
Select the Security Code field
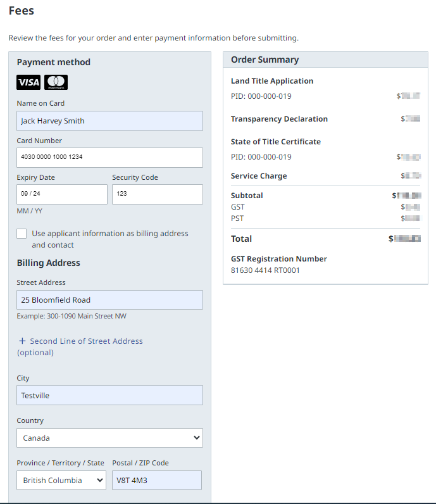click(157, 194)
